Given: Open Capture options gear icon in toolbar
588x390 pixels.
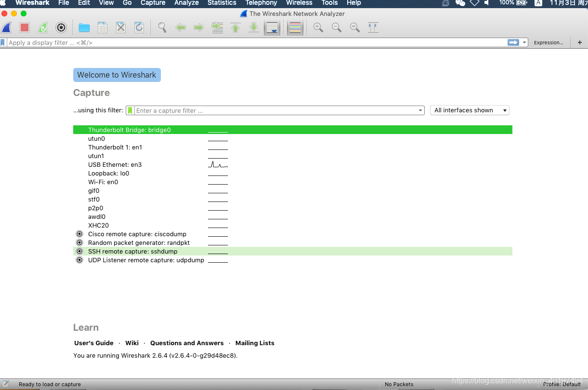Looking at the screenshot, I should tap(61, 27).
